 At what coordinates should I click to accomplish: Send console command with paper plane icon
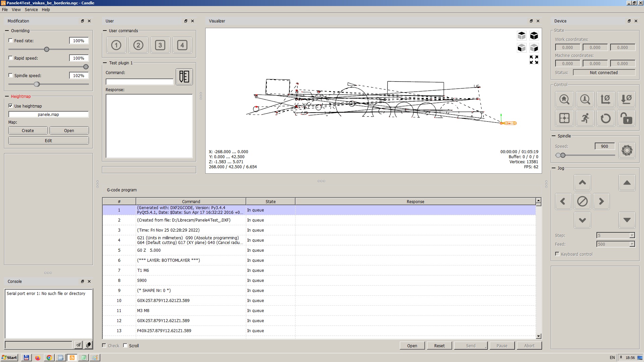[x=78, y=345]
